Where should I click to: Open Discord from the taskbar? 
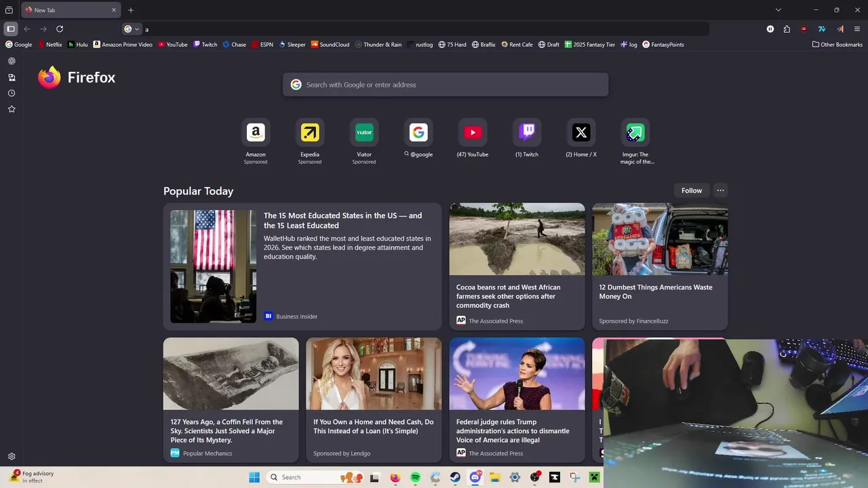click(475, 477)
